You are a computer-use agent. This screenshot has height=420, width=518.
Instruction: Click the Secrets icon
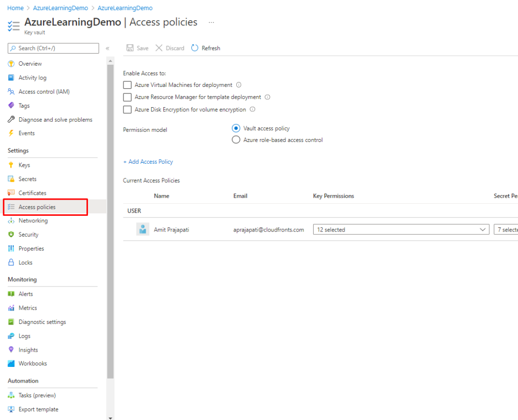point(11,179)
